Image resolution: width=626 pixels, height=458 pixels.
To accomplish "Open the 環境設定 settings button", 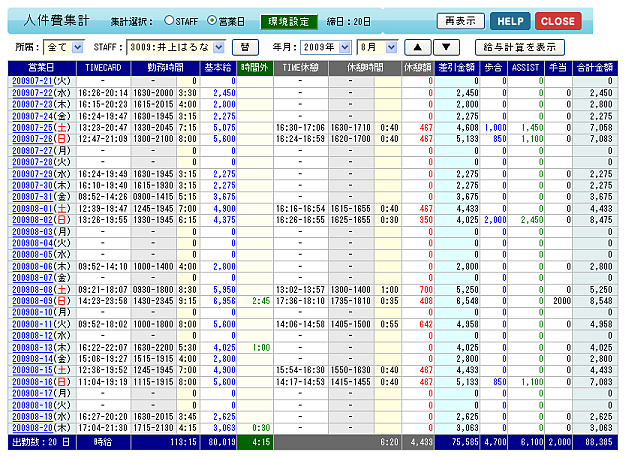I will (x=289, y=22).
